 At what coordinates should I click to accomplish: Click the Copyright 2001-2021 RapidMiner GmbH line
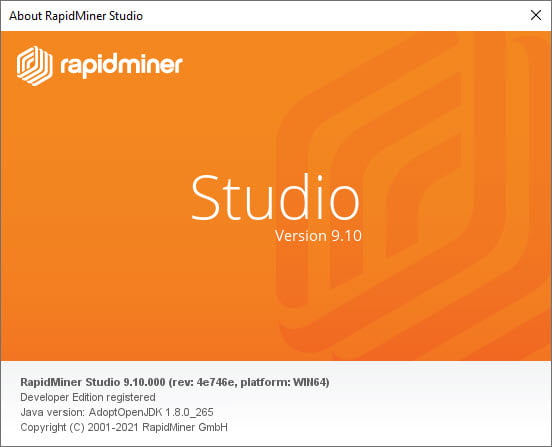pyautogui.click(x=124, y=427)
